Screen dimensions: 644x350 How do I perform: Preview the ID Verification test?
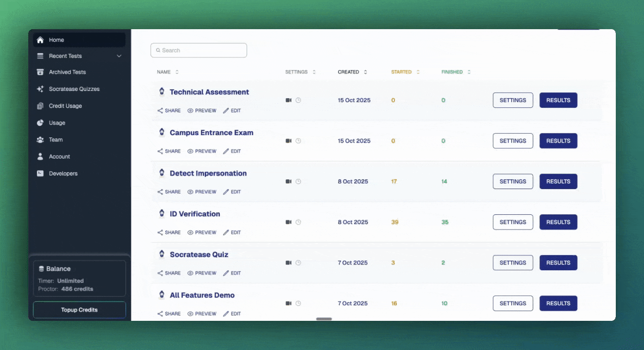click(202, 232)
